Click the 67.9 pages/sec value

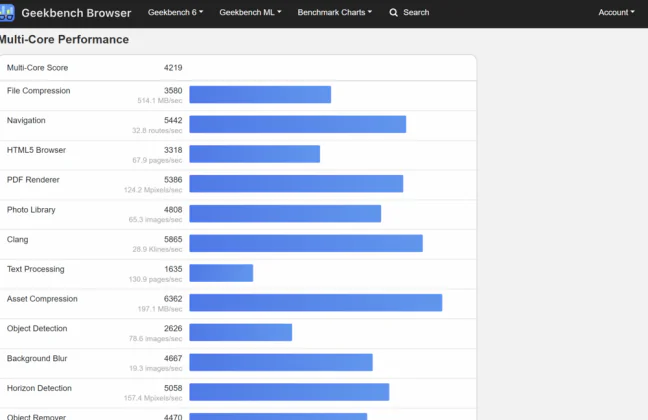click(157, 160)
